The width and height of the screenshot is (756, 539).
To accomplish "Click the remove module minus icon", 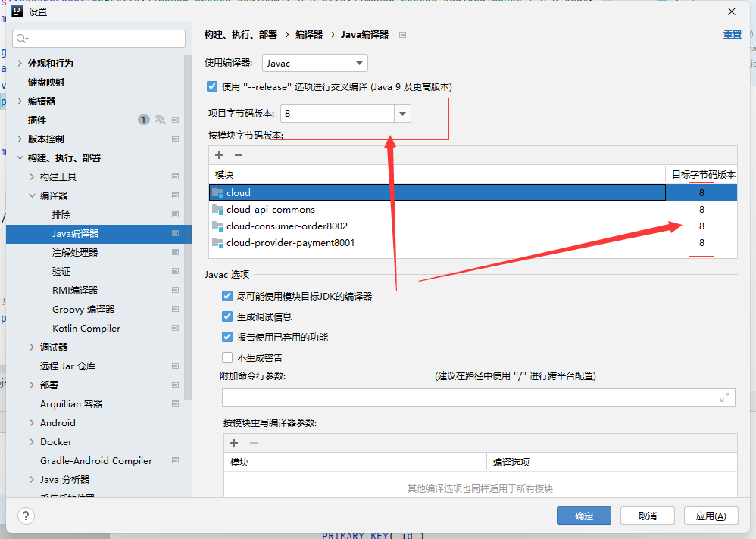I will pyautogui.click(x=239, y=155).
